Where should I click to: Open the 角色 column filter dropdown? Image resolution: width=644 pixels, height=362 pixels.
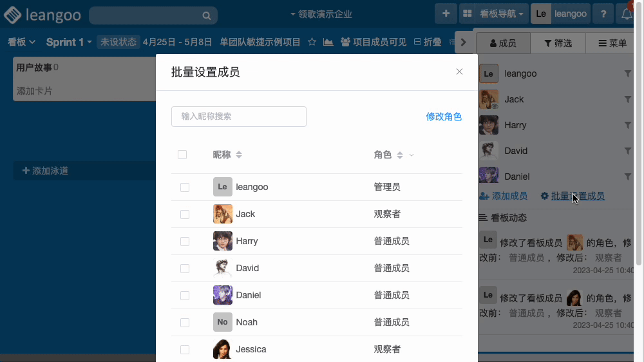(x=412, y=155)
